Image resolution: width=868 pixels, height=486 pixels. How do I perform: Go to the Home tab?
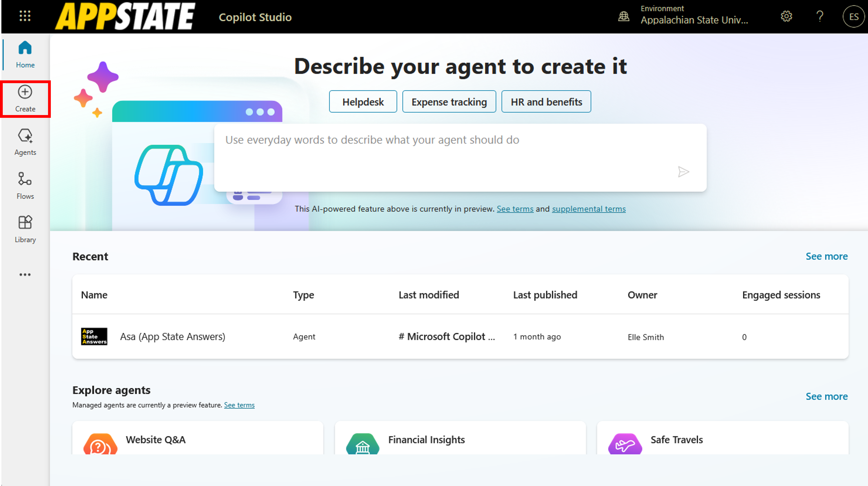pyautogui.click(x=25, y=54)
